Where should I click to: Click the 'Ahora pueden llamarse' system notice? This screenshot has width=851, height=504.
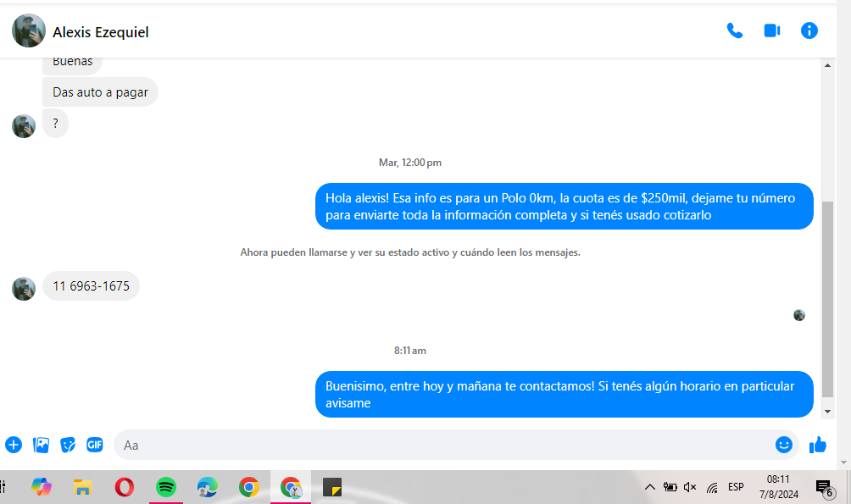tap(410, 252)
